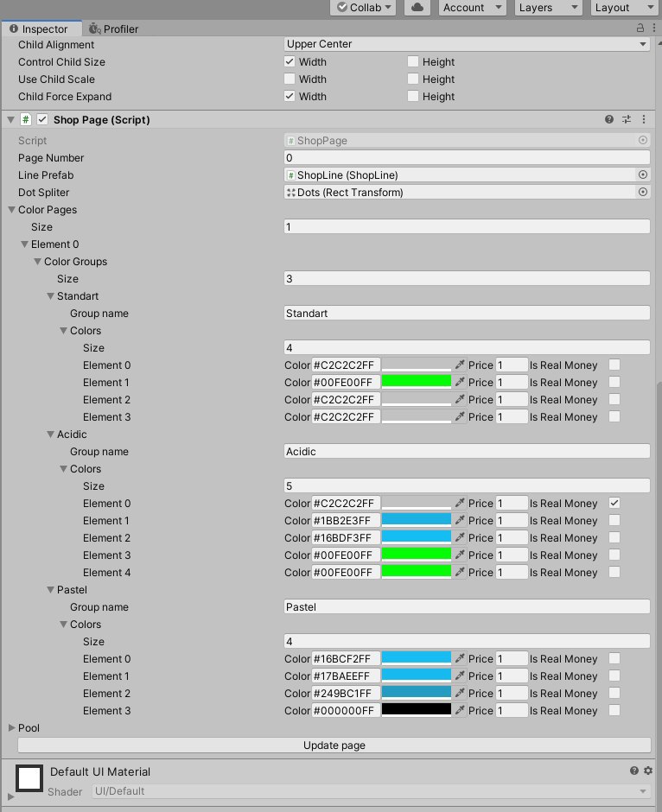Click Price field of Pastel Element 0
This screenshot has height=812, width=662.
tap(512, 658)
